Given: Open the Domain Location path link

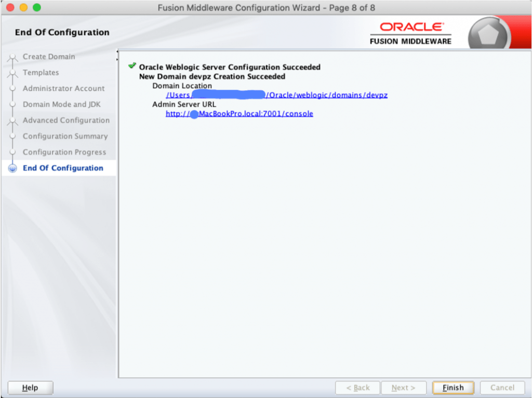Looking at the screenshot, I should (x=276, y=95).
